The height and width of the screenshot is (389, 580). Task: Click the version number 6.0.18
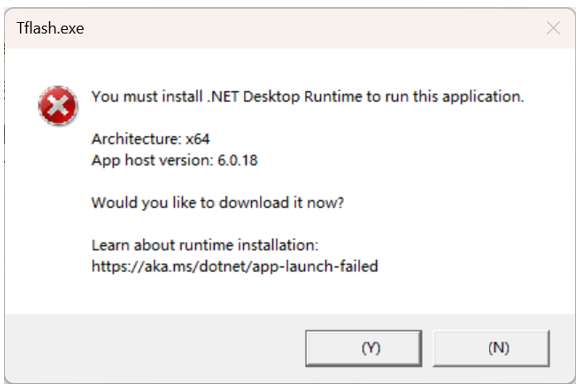(x=237, y=160)
